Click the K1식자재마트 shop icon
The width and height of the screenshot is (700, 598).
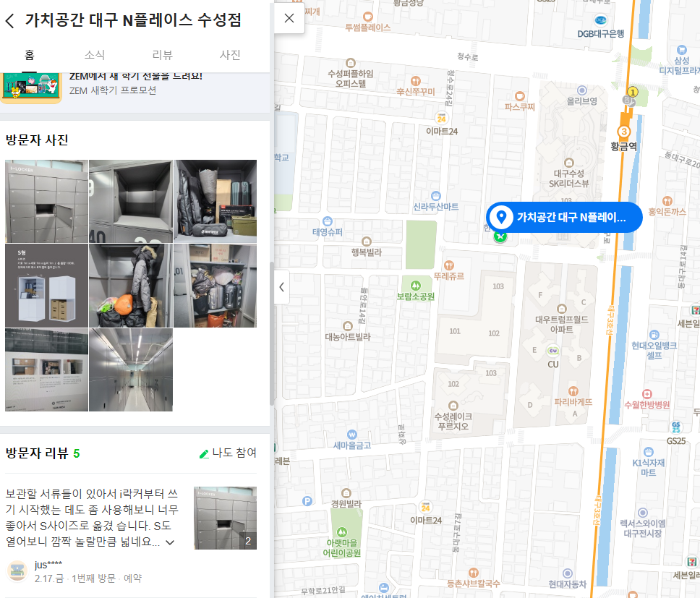coord(649,452)
